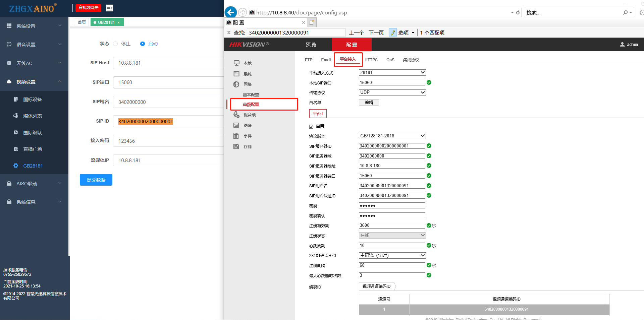The width and height of the screenshot is (644, 320).
Task: Expand 无线AC menu
Action: [34, 63]
